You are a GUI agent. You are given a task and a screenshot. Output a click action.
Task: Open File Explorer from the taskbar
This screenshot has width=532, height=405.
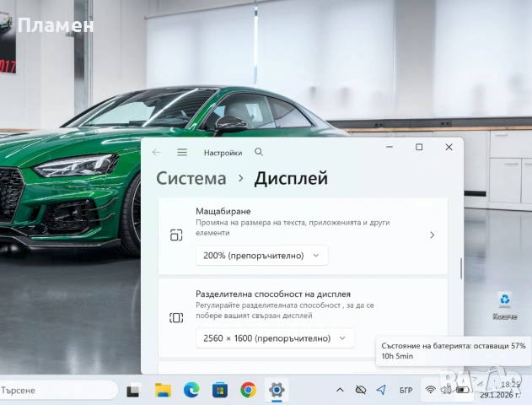click(x=163, y=390)
